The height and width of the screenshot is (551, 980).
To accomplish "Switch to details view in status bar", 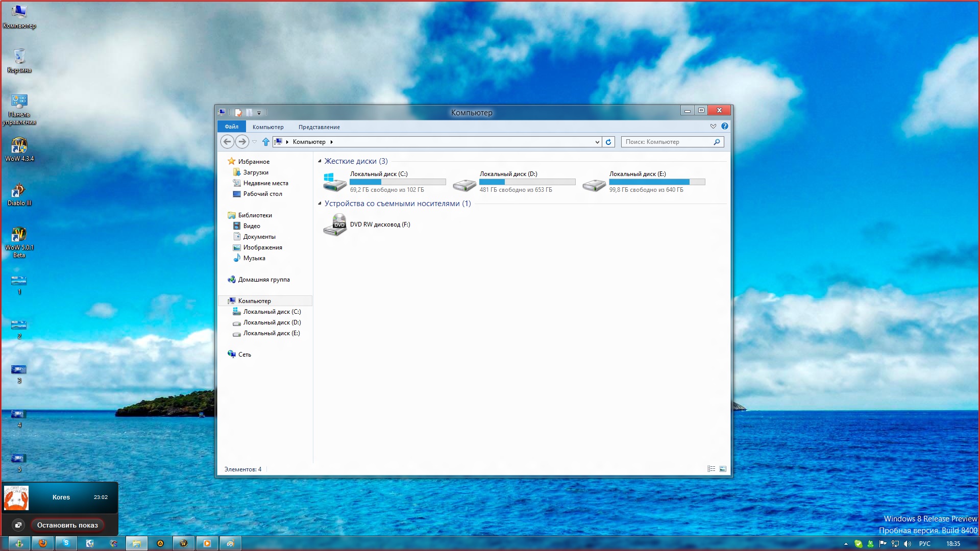I will point(711,469).
